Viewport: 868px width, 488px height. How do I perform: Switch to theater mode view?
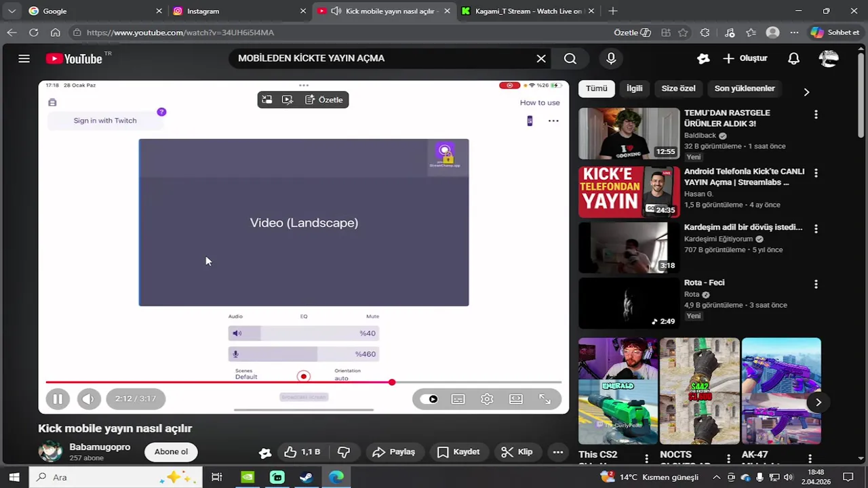[x=516, y=399]
